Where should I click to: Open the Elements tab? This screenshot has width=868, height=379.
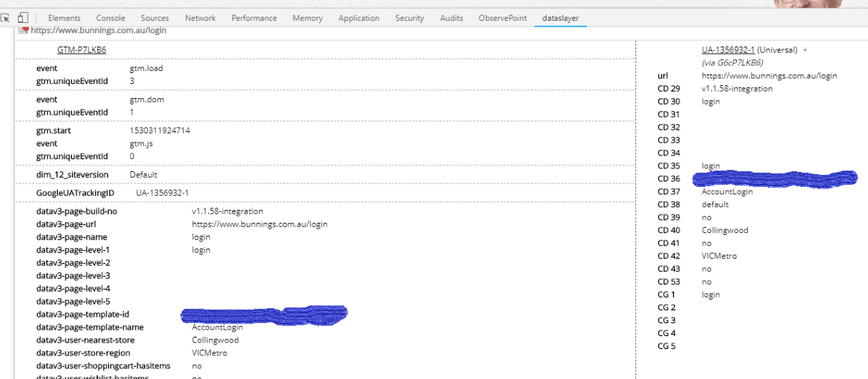pos(64,18)
